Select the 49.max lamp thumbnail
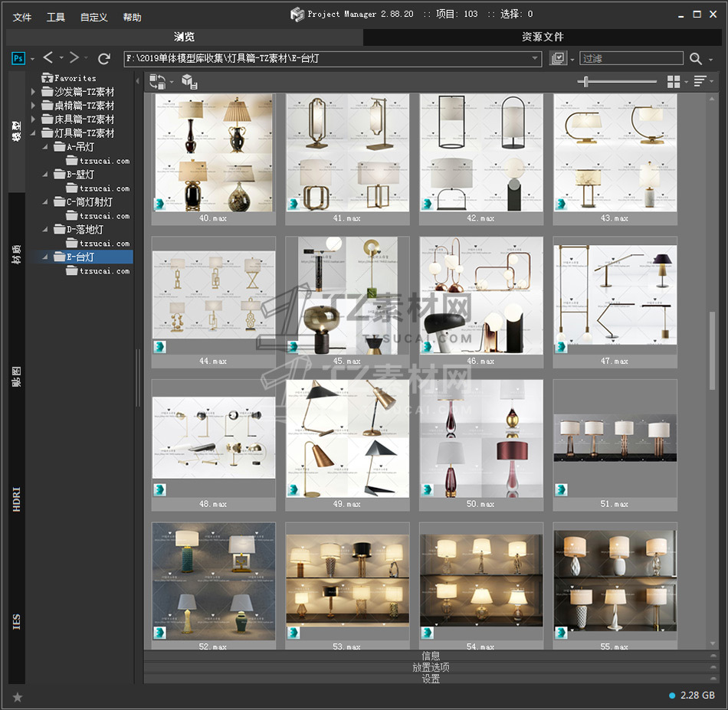Image resolution: width=728 pixels, height=710 pixels. (347, 438)
